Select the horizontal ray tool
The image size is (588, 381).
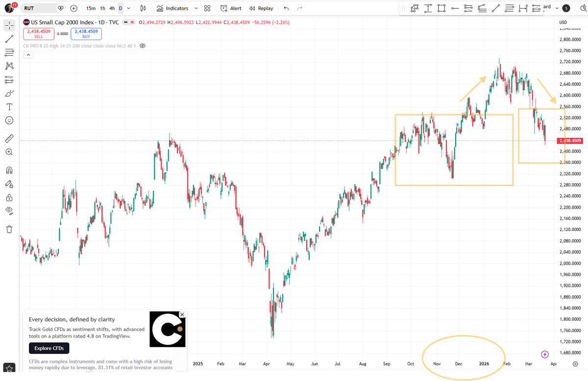point(455,8)
